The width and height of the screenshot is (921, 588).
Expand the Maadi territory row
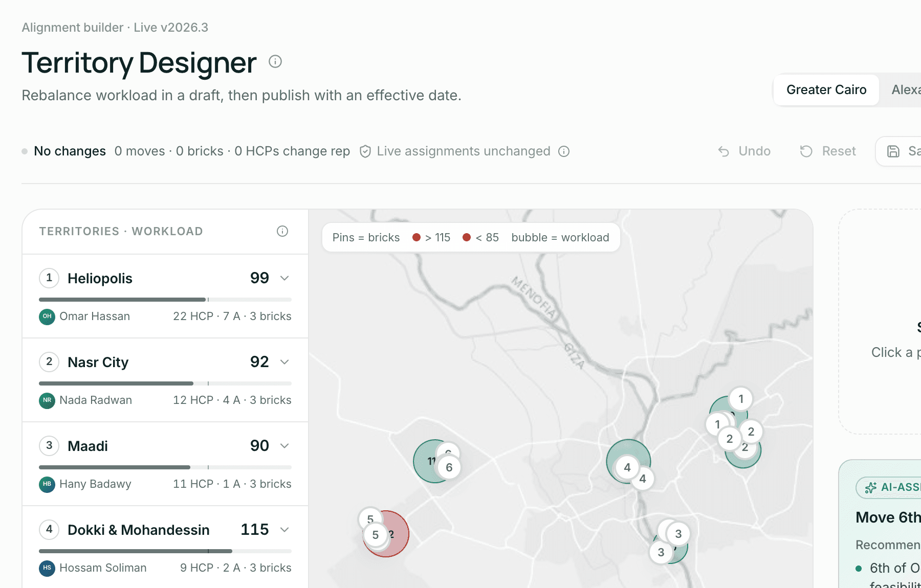tap(285, 446)
